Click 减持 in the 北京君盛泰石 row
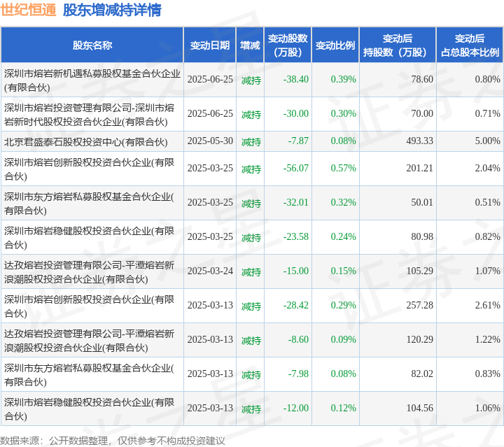Screen dimensions: 504x447 [x=251, y=142]
